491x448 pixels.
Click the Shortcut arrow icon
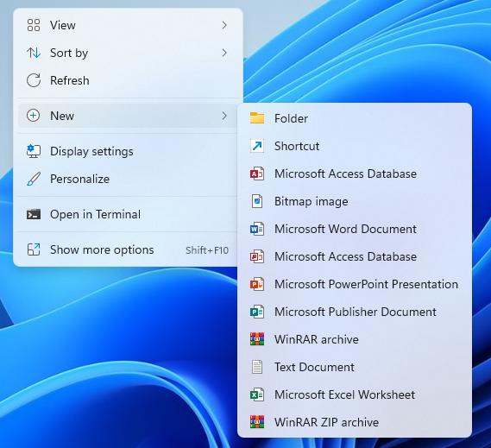pos(257,146)
